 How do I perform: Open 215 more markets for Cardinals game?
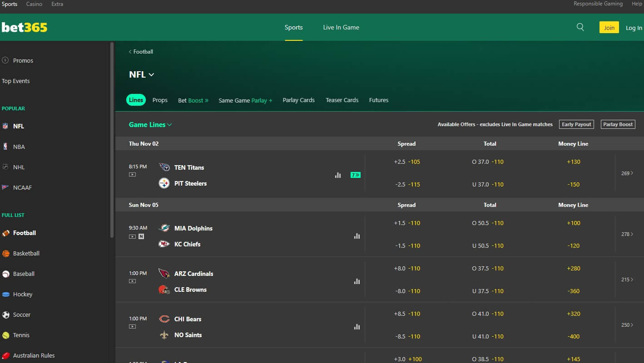pyautogui.click(x=627, y=280)
